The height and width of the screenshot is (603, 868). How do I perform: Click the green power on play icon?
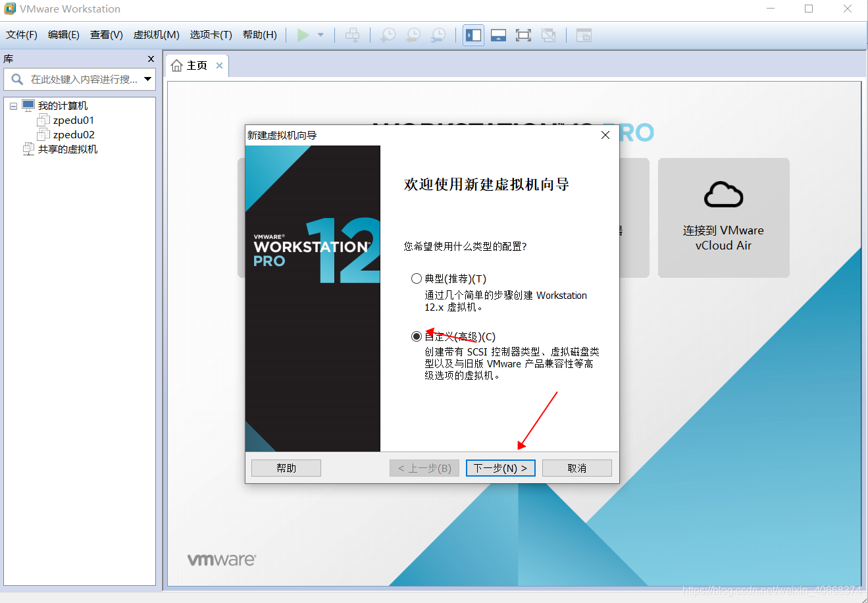303,35
